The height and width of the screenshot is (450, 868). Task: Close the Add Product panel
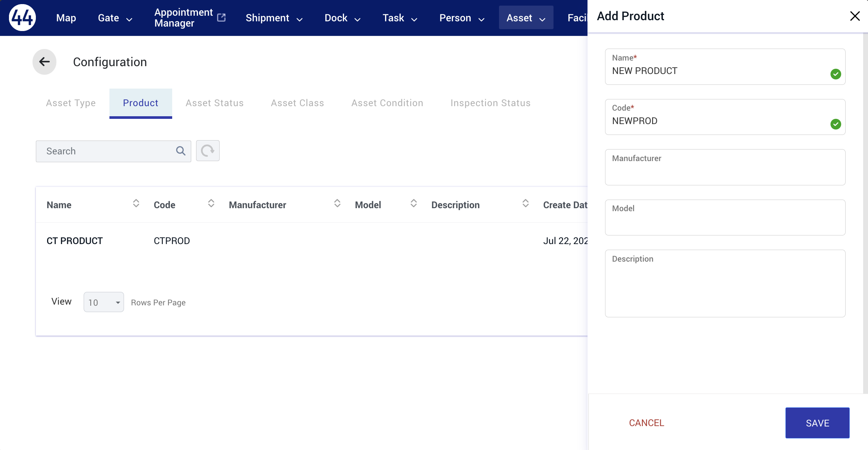click(855, 16)
